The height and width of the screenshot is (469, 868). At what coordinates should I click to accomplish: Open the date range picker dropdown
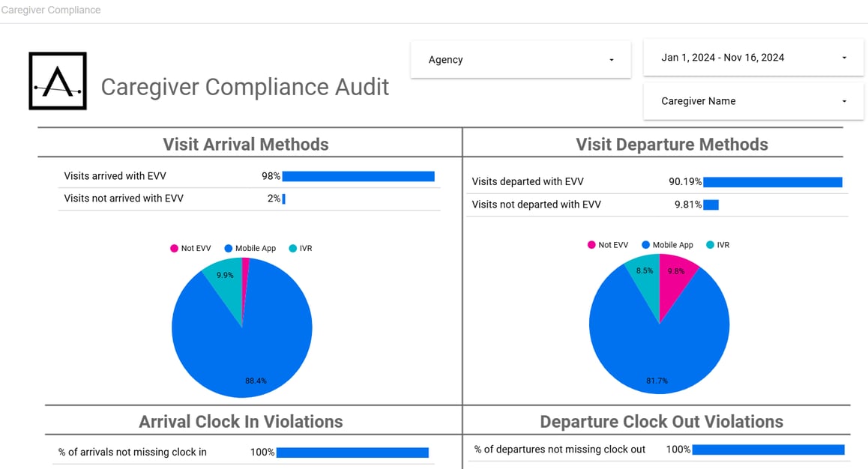(x=753, y=58)
